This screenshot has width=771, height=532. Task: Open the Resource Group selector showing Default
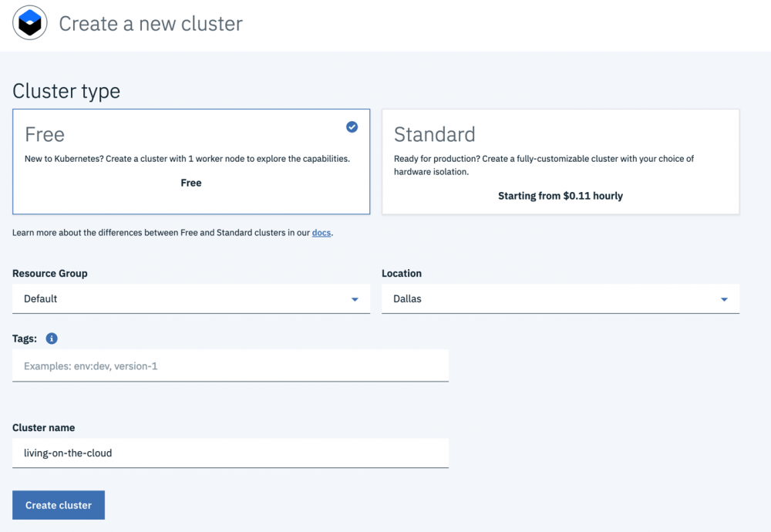[191, 299]
